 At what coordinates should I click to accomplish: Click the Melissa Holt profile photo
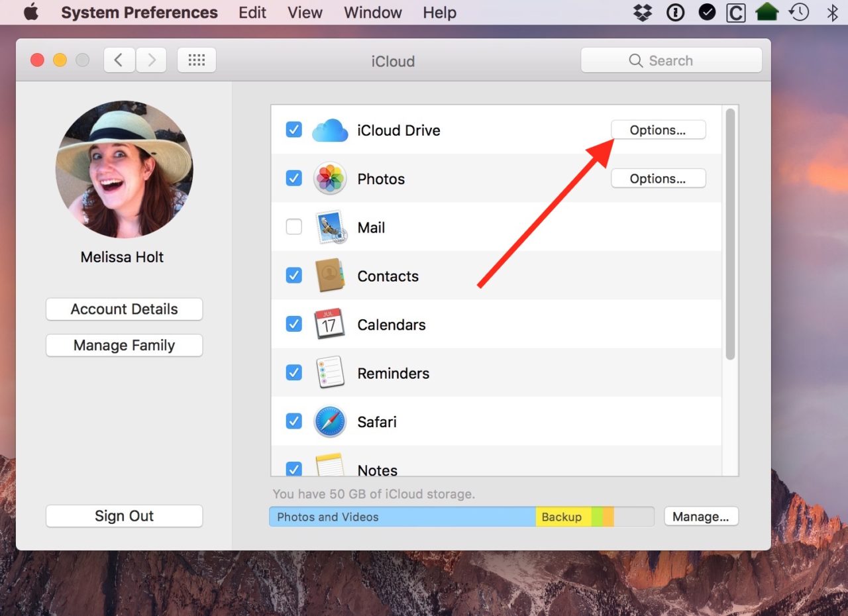click(124, 170)
